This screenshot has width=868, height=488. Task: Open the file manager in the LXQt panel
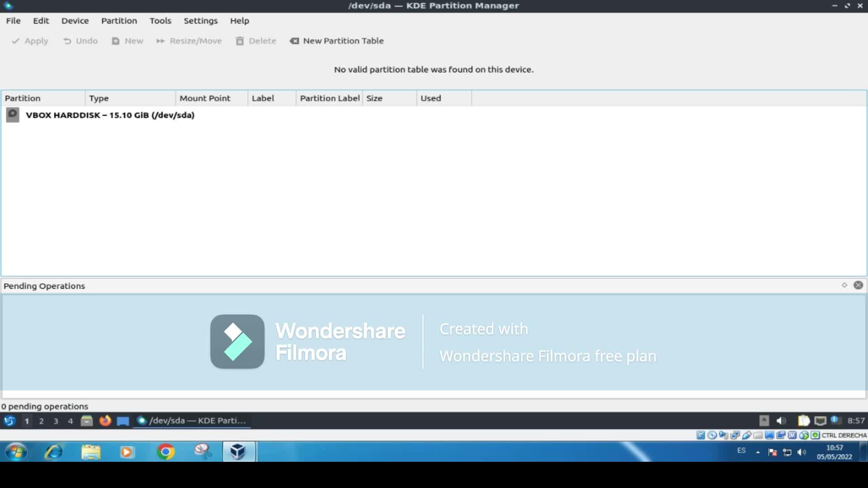87,421
